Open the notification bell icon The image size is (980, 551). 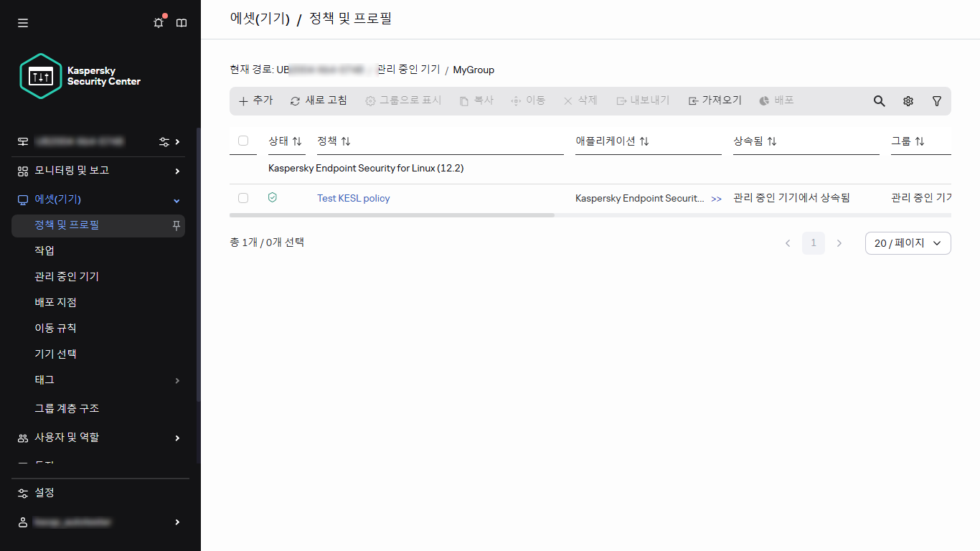pyautogui.click(x=158, y=22)
